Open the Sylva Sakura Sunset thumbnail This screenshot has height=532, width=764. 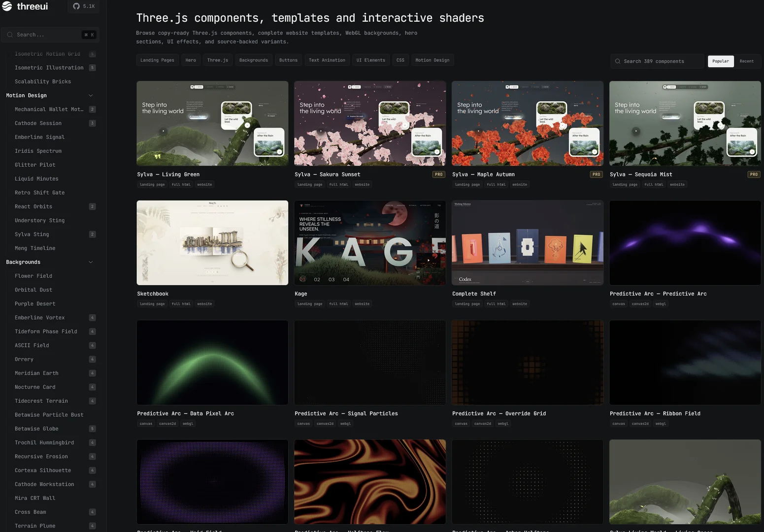[370, 124]
